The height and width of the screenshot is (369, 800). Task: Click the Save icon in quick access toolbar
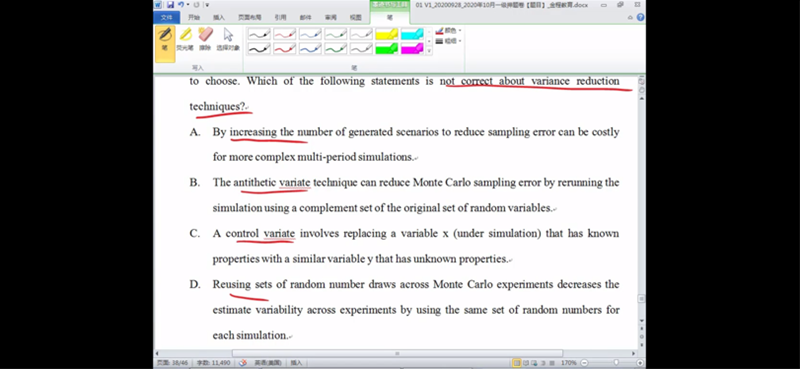[170, 5]
